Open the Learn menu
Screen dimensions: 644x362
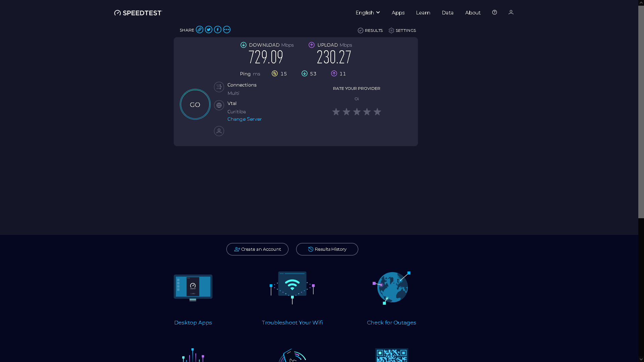click(x=423, y=12)
